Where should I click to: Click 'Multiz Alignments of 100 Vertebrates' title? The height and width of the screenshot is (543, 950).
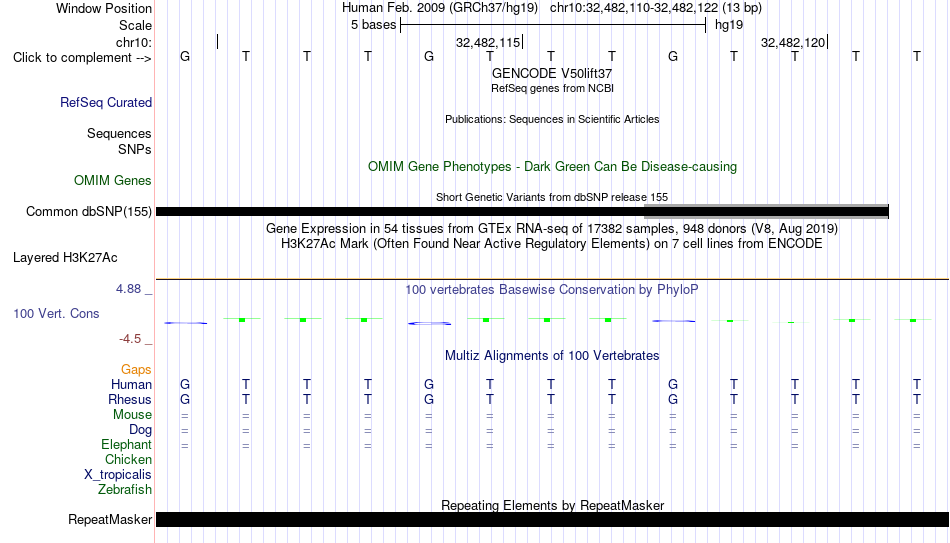point(552,356)
